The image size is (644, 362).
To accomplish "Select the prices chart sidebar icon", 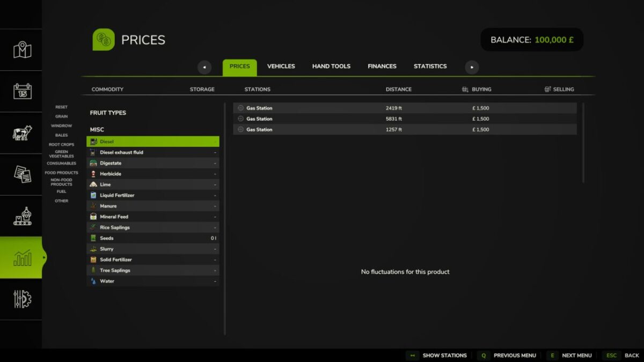I will [x=22, y=257].
